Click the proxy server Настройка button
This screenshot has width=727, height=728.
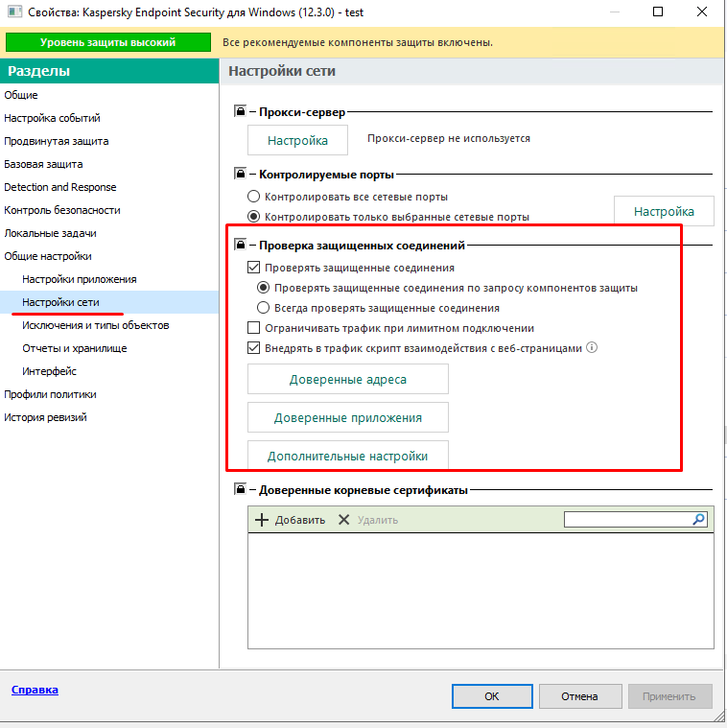point(297,140)
